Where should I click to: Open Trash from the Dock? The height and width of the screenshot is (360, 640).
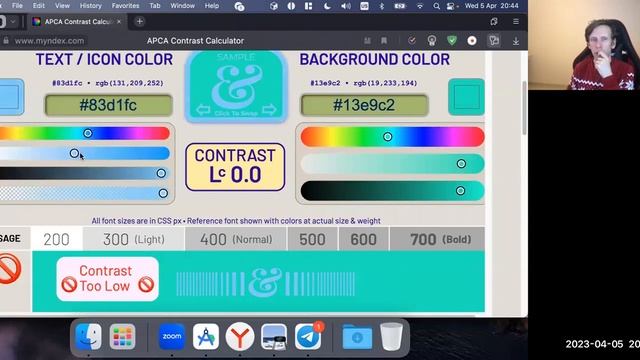click(x=391, y=337)
